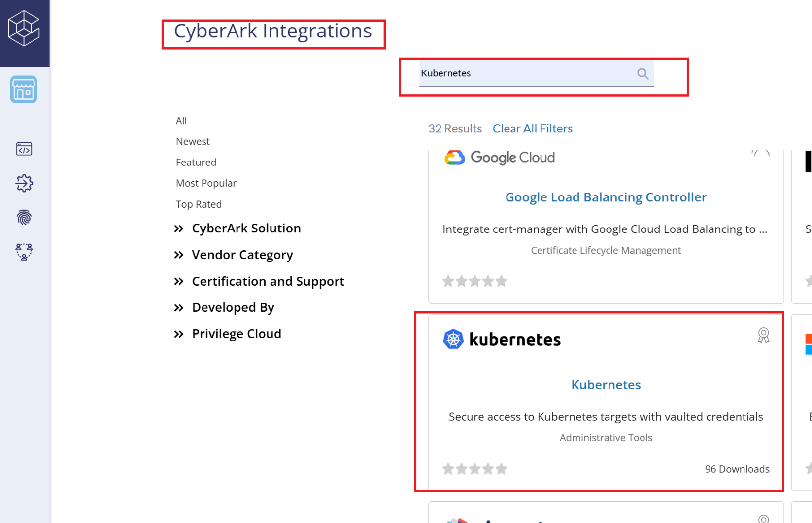This screenshot has width=812, height=523.
Task: Open the automation gear icon in sidebar
Action: point(24,183)
